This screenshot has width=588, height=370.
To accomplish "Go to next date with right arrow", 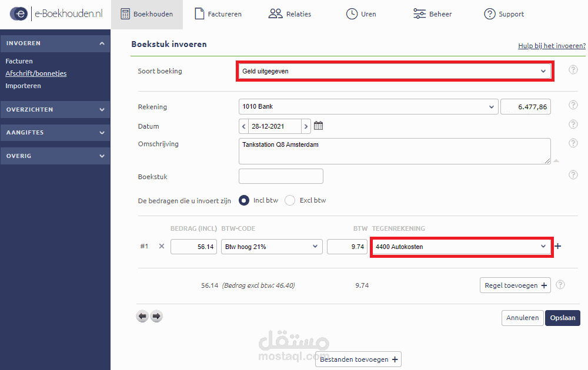I will (x=306, y=127).
